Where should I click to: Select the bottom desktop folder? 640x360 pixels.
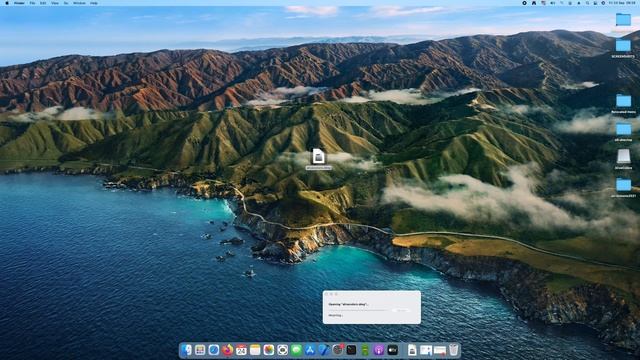coord(623,184)
